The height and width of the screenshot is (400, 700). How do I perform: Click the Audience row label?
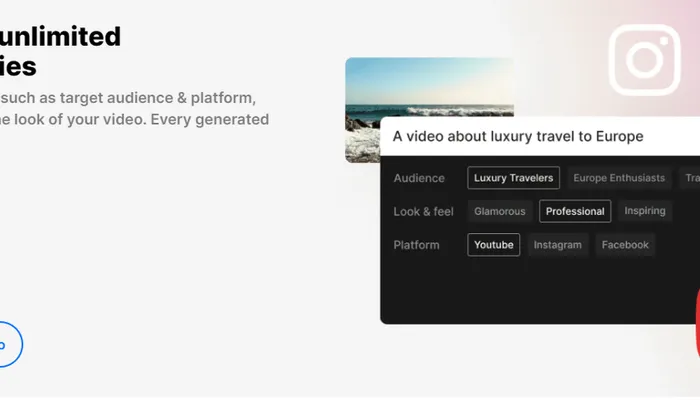tap(419, 178)
